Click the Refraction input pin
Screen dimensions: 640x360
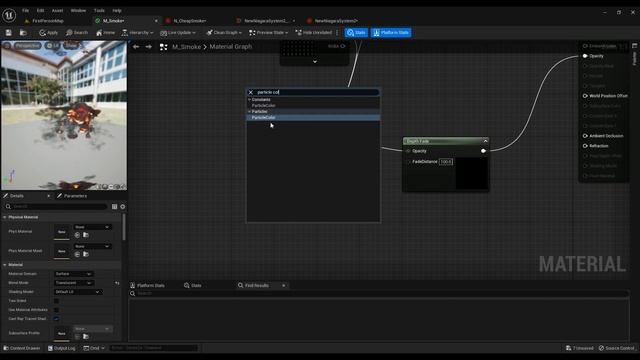585,146
